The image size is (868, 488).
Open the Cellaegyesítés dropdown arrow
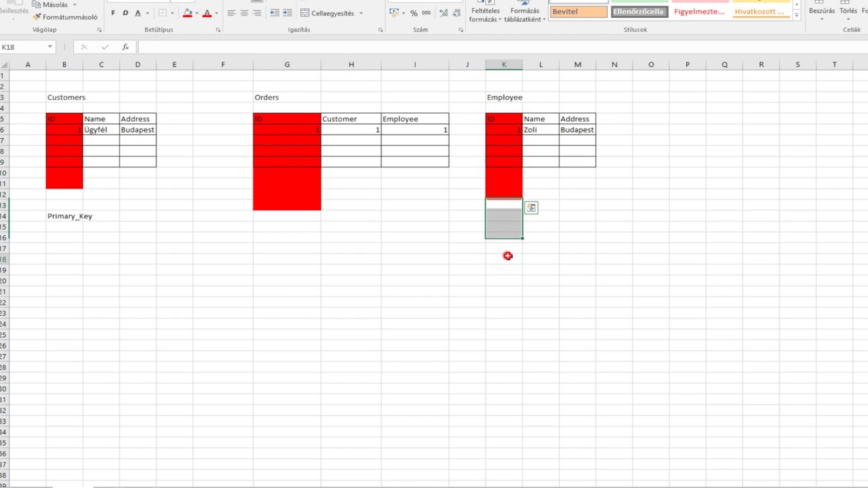[361, 13]
